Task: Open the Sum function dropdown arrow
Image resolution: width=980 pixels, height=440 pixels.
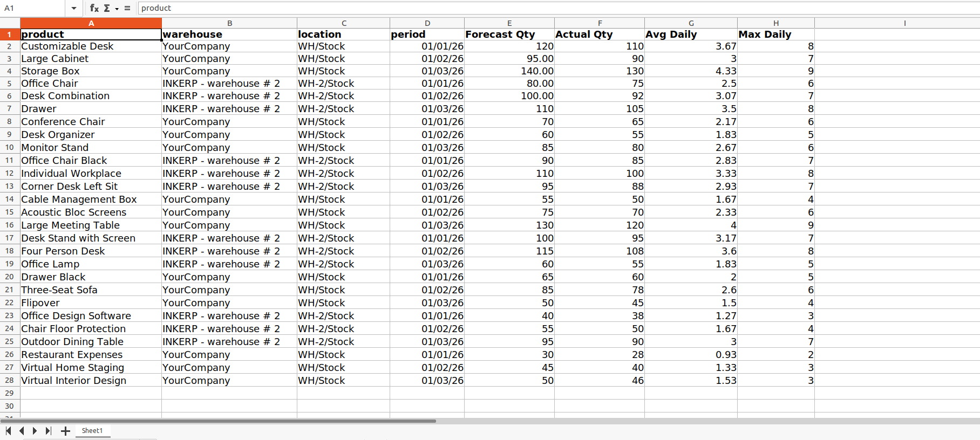Action: click(117, 9)
